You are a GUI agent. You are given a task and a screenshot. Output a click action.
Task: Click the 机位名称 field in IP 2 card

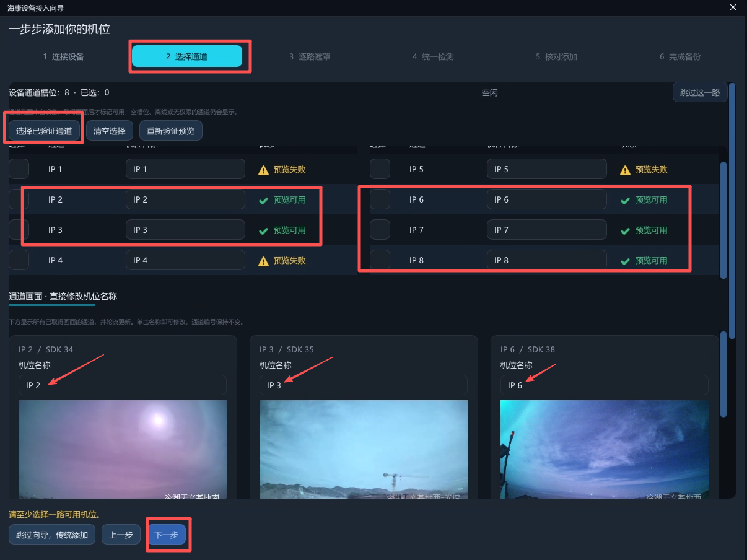click(123, 385)
